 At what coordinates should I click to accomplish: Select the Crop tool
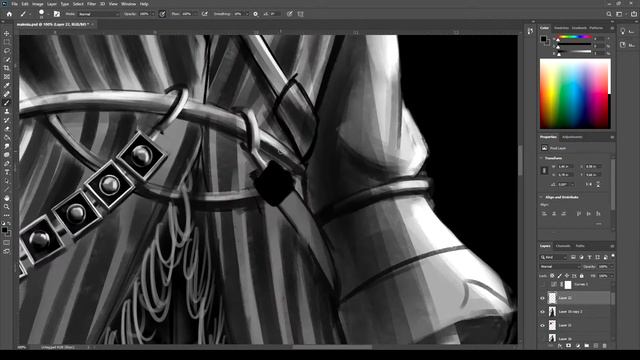click(x=7, y=68)
